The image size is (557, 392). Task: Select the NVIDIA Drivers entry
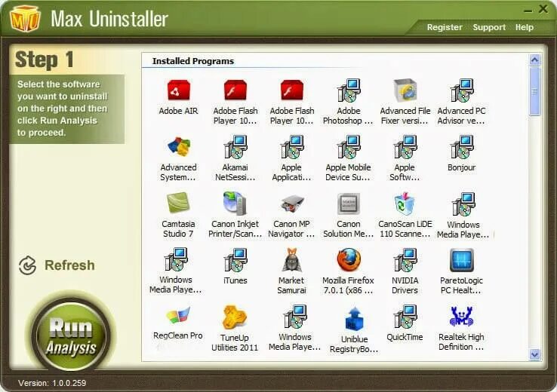[x=405, y=271]
